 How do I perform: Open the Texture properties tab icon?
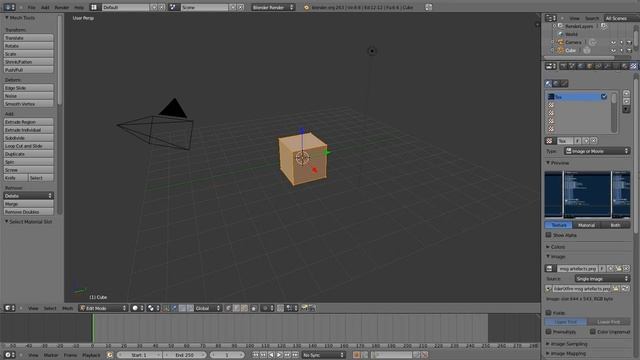point(633,66)
